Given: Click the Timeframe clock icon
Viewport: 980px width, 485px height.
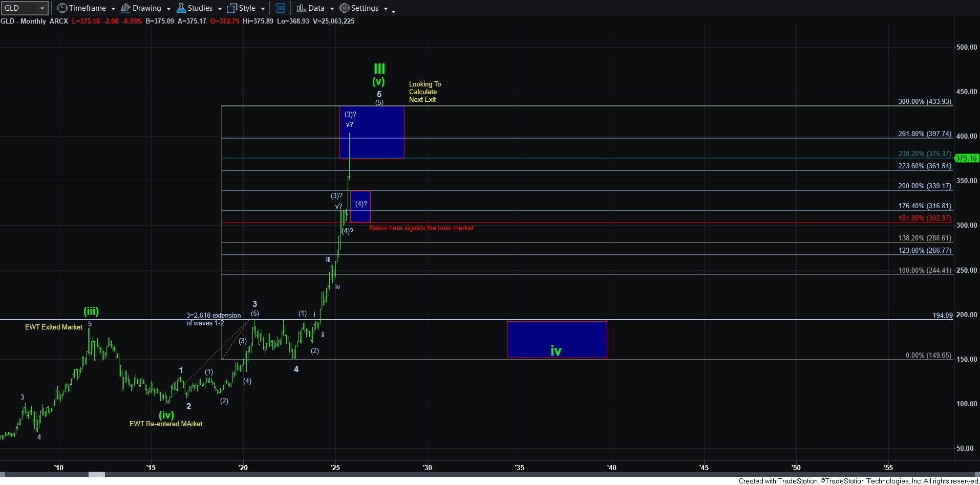Looking at the screenshot, I should (62, 8).
